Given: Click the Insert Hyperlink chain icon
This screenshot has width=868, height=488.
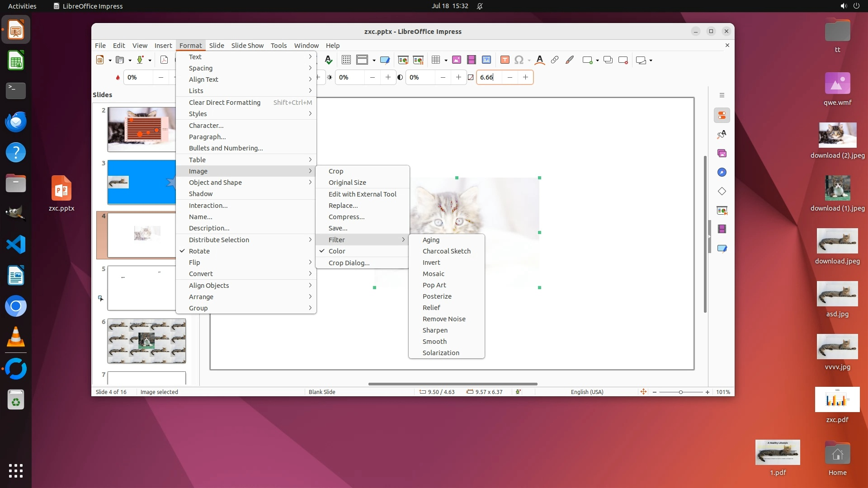Looking at the screenshot, I should 555,60.
